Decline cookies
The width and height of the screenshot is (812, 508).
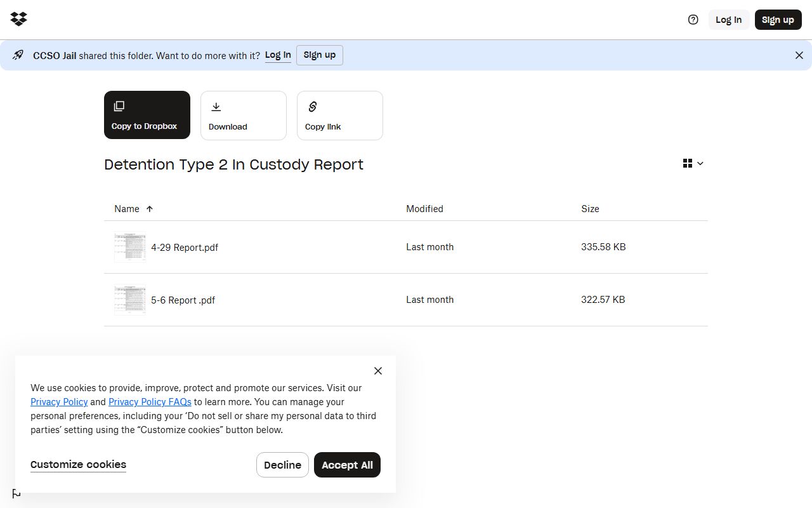point(282,465)
